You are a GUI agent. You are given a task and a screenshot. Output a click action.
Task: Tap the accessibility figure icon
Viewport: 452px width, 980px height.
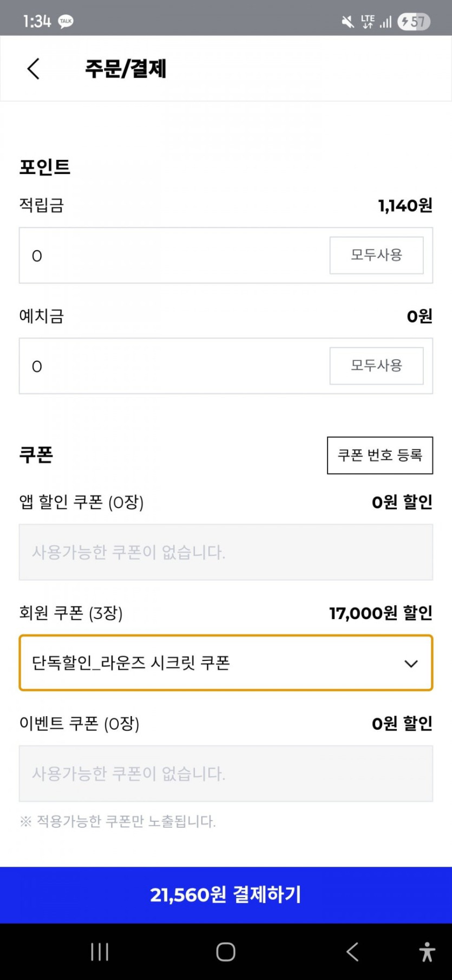[427, 951]
